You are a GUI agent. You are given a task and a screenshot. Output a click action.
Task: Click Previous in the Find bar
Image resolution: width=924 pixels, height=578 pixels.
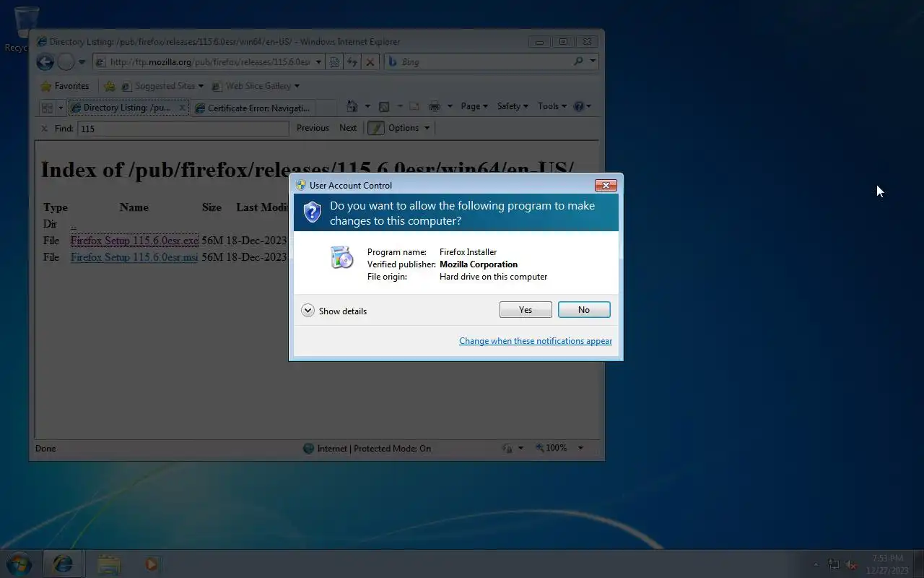pos(313,128)
